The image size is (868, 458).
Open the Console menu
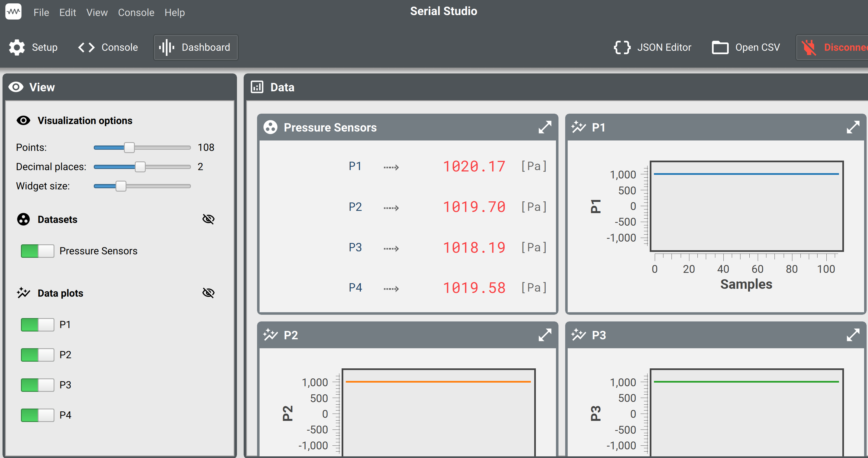click(136, 12)
